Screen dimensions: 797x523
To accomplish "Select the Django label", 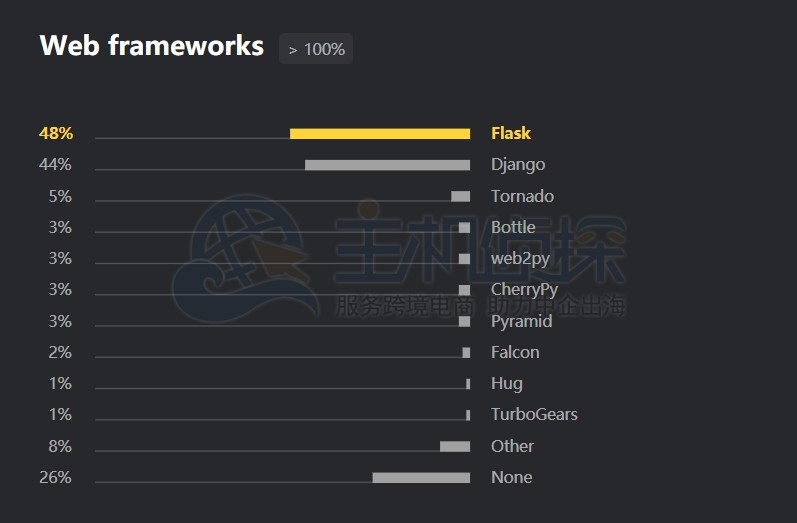I will tap(518, 165).
